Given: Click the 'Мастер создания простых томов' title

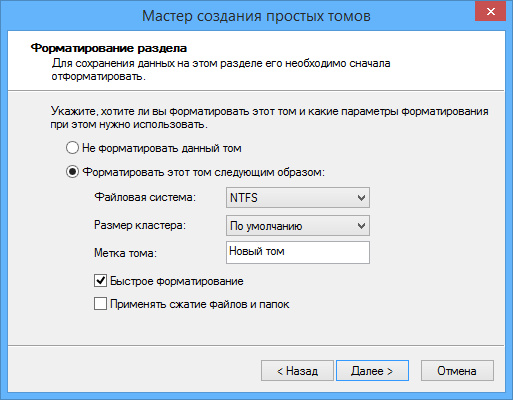Looking at the screenshot, I should pos(256,16).
